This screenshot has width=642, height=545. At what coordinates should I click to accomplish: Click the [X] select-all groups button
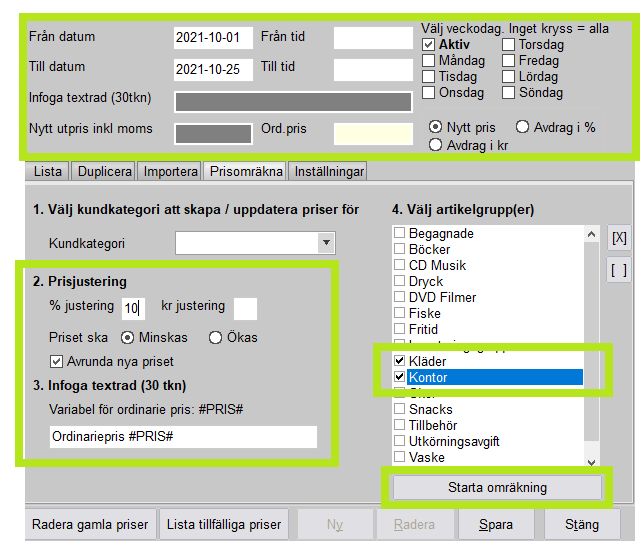point(619,238)
